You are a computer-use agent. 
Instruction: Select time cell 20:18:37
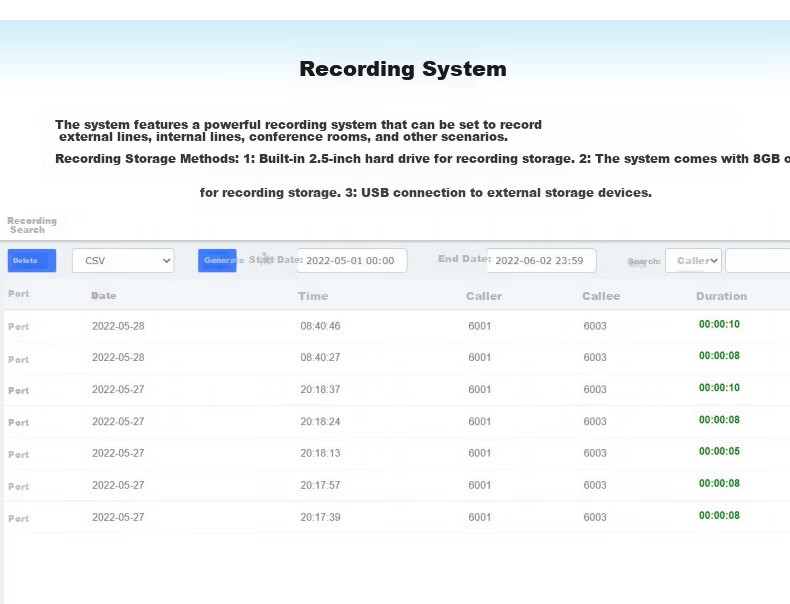[x=320, y=389]
